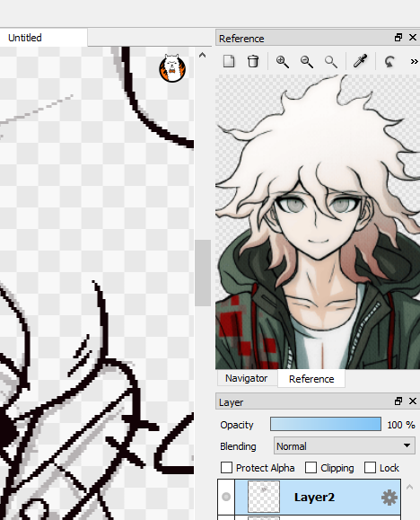Image resolution: width=420 pixels, height=520 pixels.
Task: Click the canvas vertical scrollbar thumb
Action: tap(203, 273)
